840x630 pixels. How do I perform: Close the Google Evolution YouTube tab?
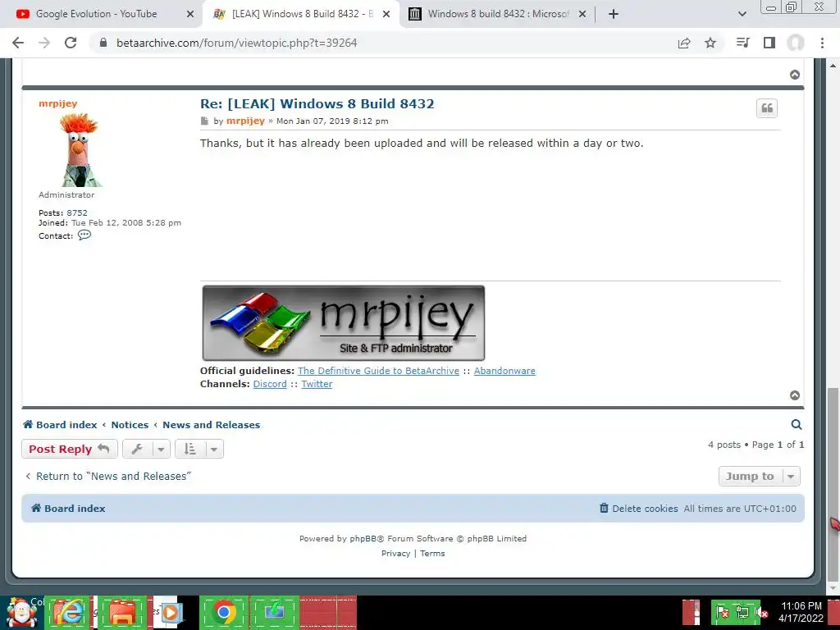190,14
